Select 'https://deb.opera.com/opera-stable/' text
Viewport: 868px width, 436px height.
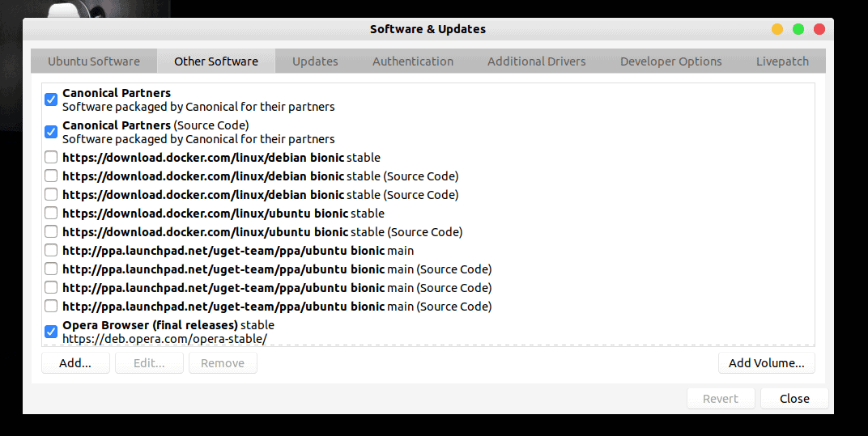point(164,339)
